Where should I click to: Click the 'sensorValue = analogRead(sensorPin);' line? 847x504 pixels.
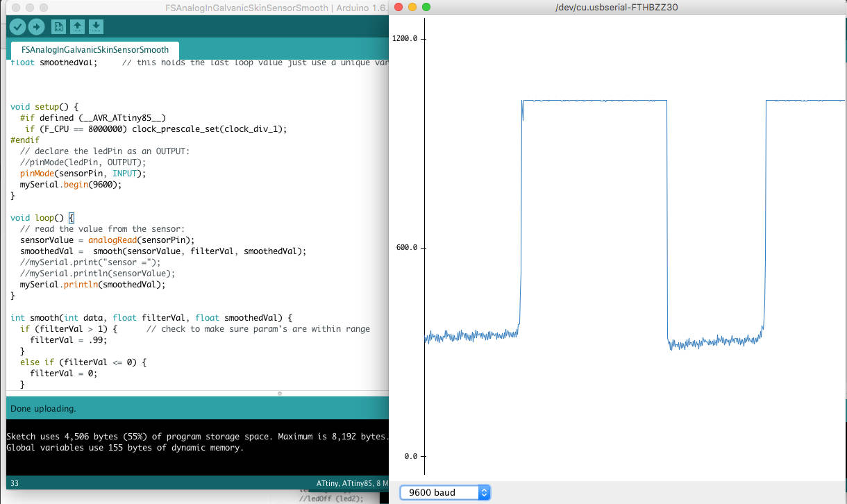107,240
